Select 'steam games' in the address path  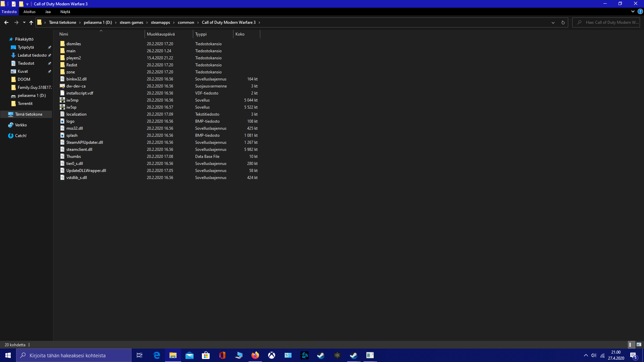click(131, 22)
